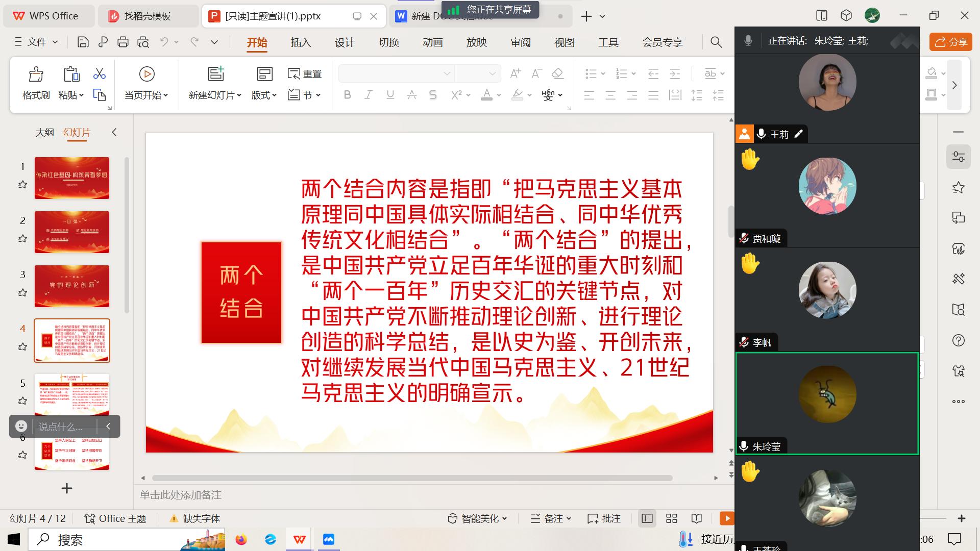Click the New Slide (新建幻灯片) icon
Screen dimensions: 980x551
tap(216, 74)
